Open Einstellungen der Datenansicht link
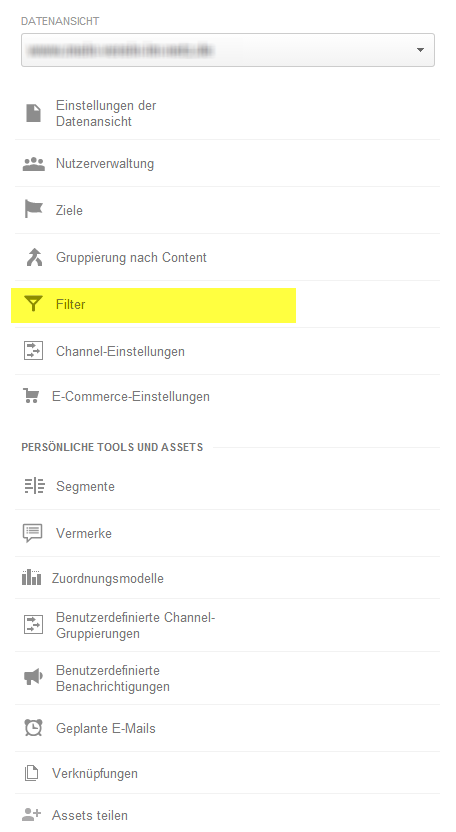The image size is (456, 832). (x=106, y=113)
